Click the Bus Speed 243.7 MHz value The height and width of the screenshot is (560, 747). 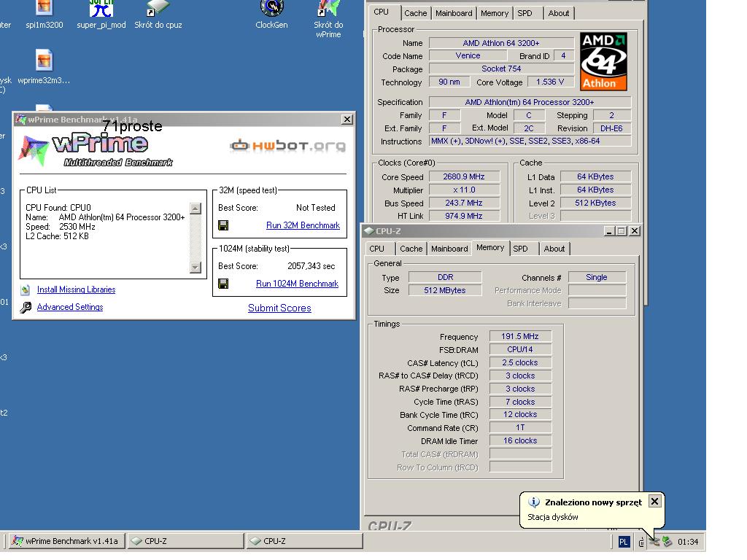coord(464,203)
